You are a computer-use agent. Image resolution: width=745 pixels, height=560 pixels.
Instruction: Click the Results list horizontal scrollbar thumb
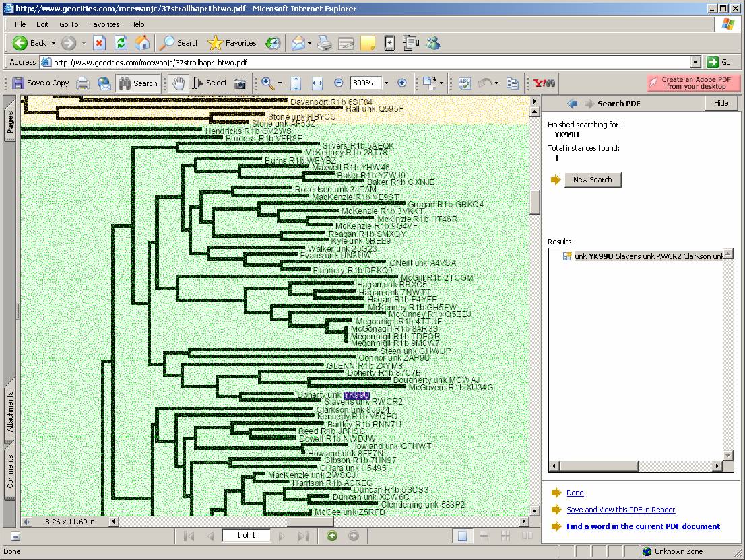click(598, 466)
